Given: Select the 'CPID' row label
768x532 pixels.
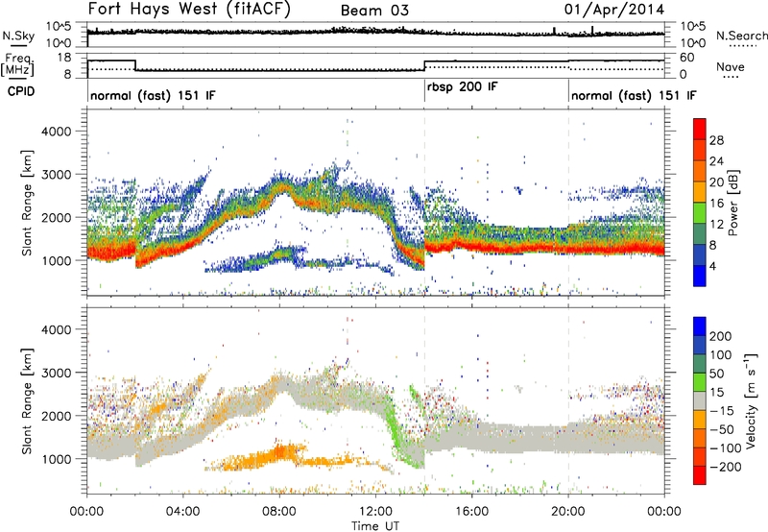Looking at the screenshot, I should click(21, 91).
